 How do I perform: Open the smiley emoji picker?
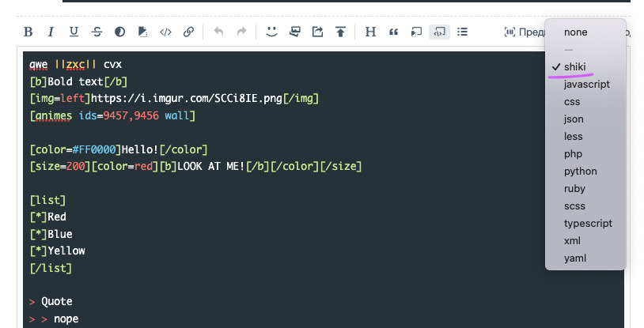(271, 32)
